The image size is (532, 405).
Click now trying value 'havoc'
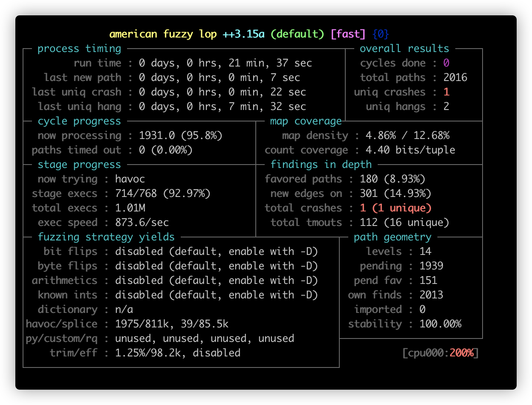point(130,179)
